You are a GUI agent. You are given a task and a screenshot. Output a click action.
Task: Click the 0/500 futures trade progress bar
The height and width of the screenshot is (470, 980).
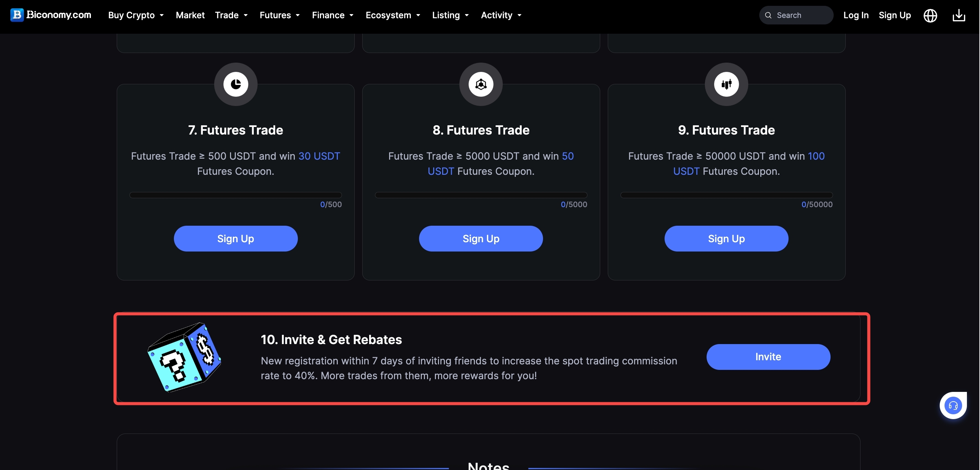236,195
